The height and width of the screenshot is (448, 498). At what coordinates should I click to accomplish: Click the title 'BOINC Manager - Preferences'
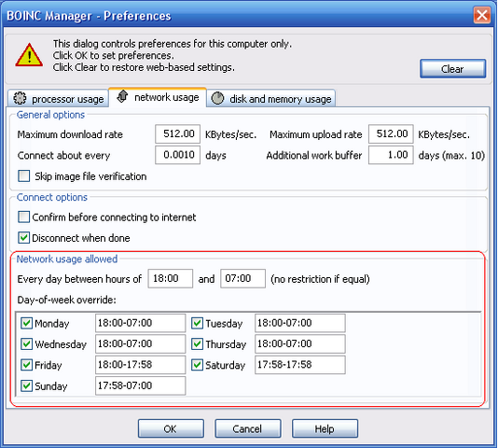tap(89, 16)
